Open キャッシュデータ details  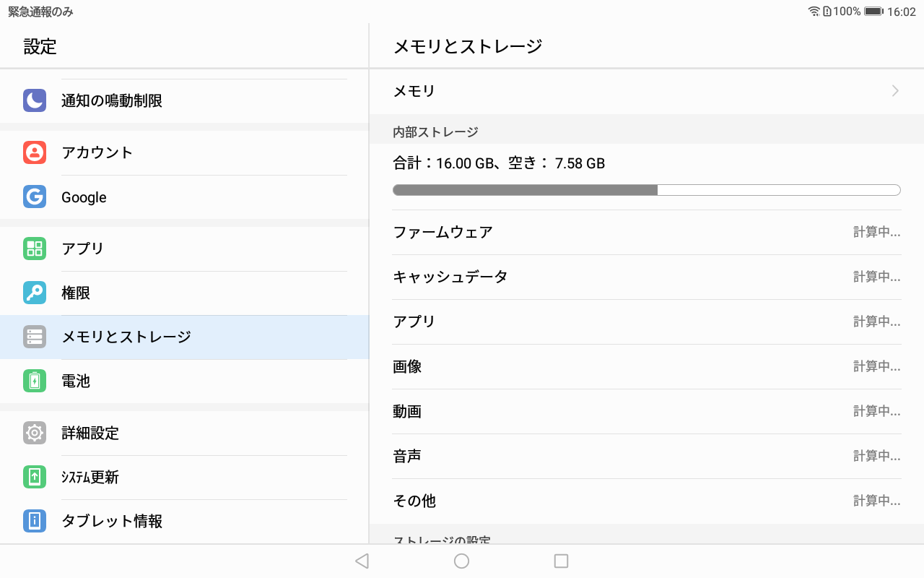[x=646, y=277]
